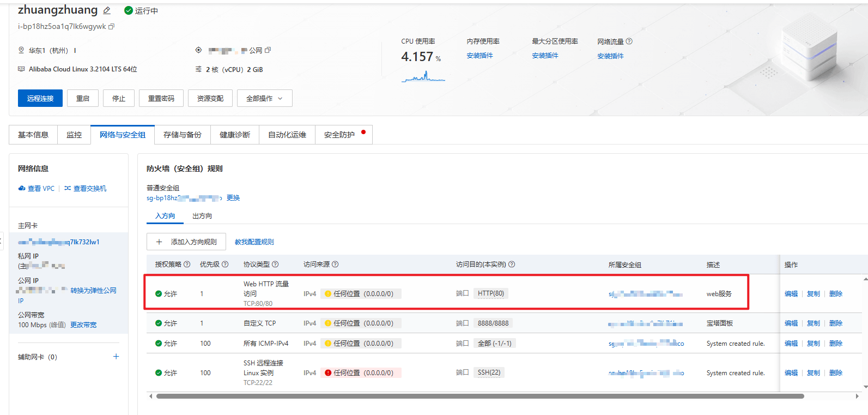Viewport: 868px width, 415px height.
Task: Click the help icon beside 授权策略
Action: (187, 264)
